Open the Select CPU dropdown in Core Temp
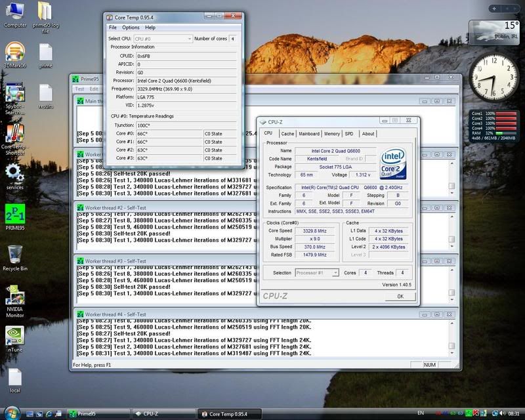The height and width of the screenshot is (420, 525). (163, 39)
